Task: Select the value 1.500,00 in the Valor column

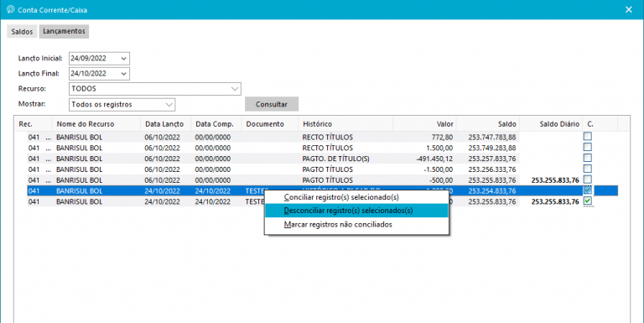Action: pyautogui.click(x=440, y=148)
